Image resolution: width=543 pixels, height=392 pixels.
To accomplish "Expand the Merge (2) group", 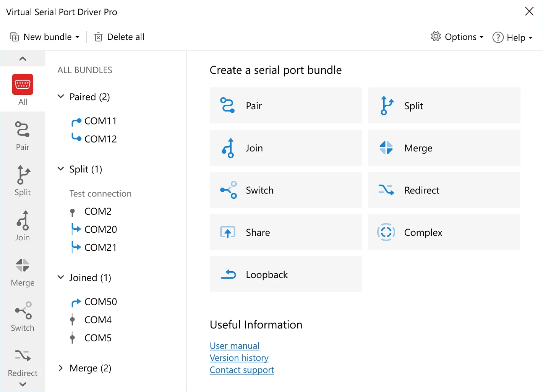I will [61, 368].
